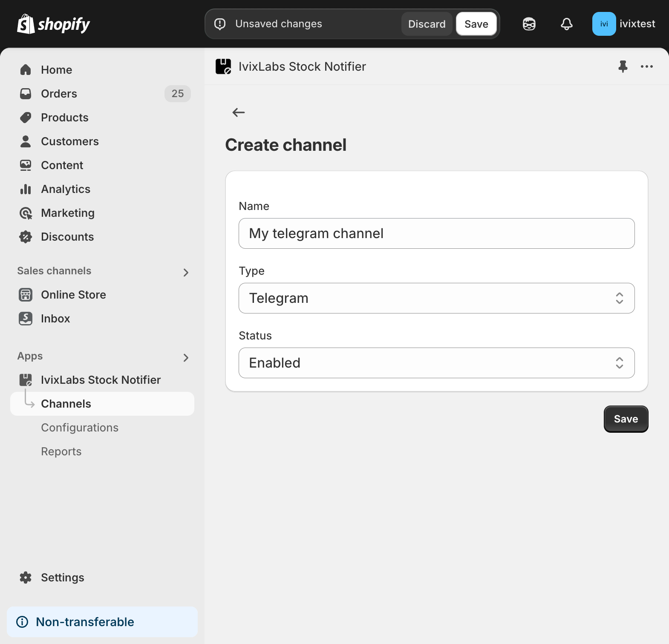
Task: Click the sidebar Stock Notifier app icon
Action: click(26, 380)
